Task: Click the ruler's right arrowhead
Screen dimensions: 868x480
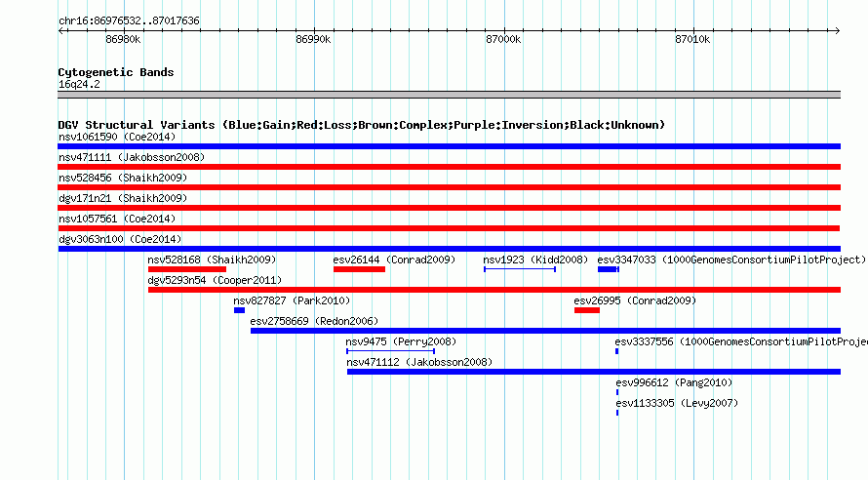Action: coord(837,30)
